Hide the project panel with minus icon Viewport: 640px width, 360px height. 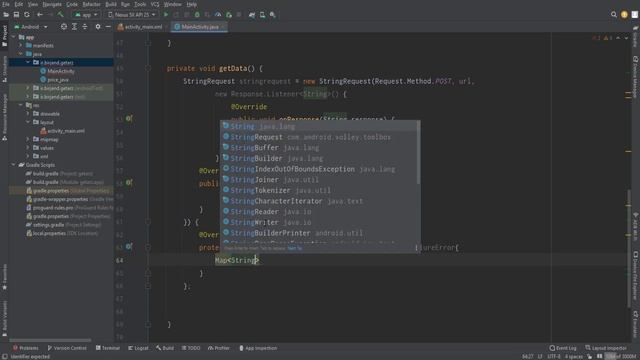coord(108,27)
